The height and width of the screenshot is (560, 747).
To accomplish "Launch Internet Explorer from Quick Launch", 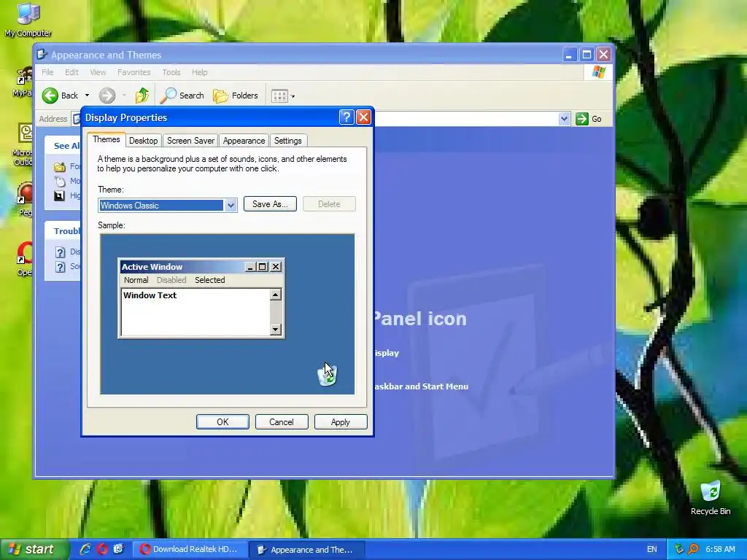I will (x=86, y=549).
